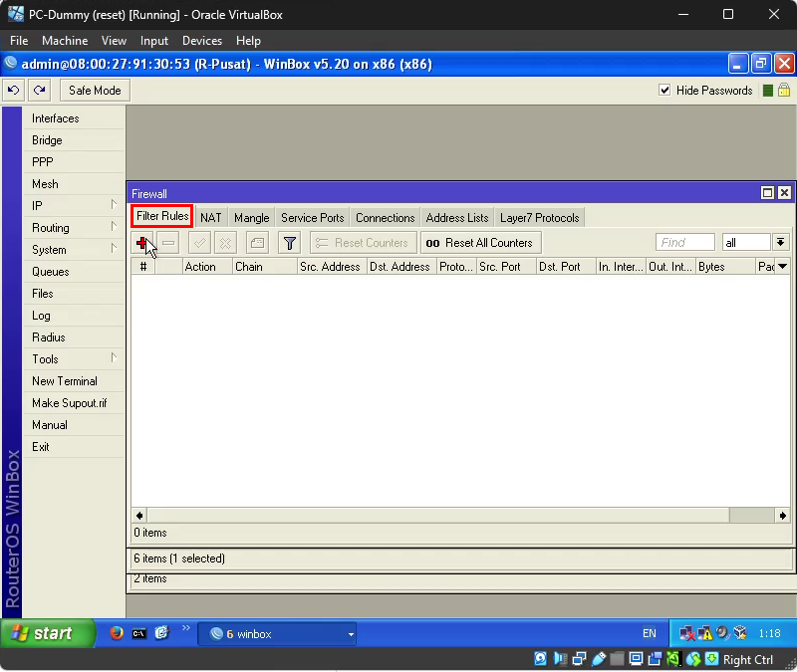
Task: Click Reset All Counters button
Action: [x=481, y=243]
